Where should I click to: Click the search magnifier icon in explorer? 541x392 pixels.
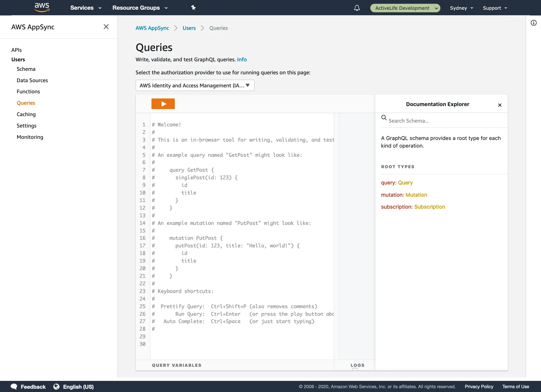(384, 118)
